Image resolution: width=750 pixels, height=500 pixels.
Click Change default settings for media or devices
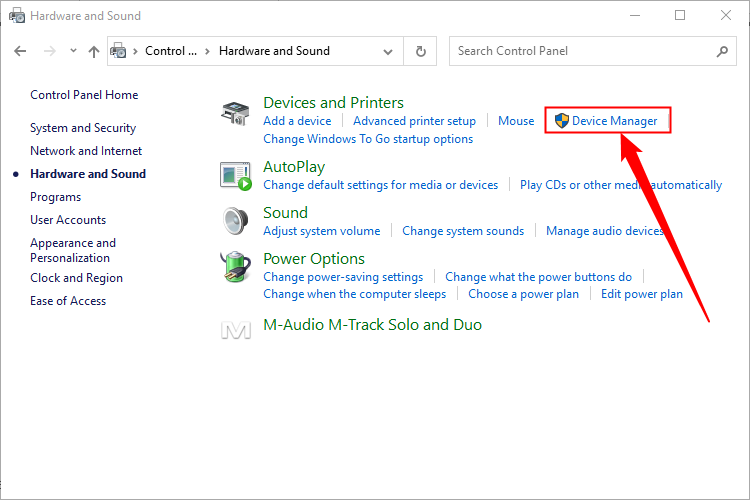tap(381, 185)
